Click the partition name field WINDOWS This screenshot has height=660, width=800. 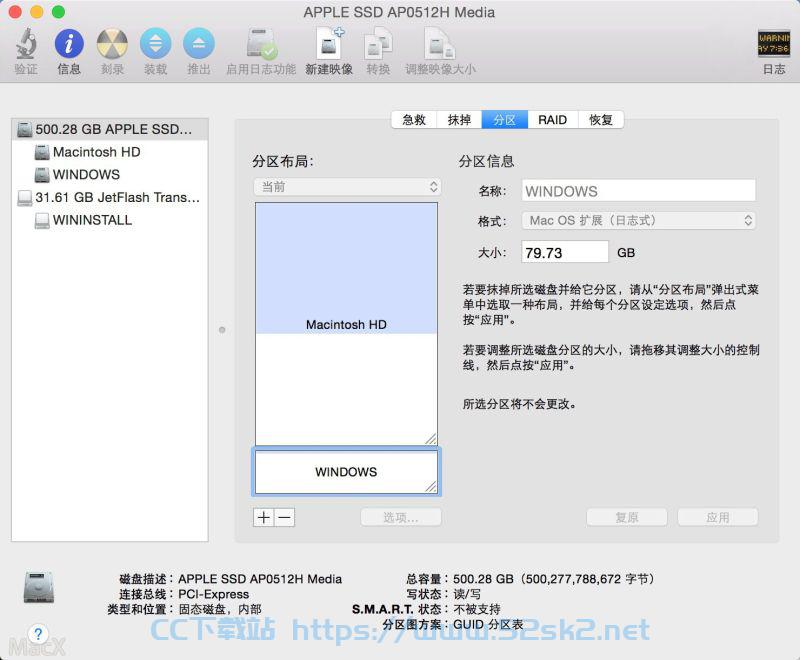[x=638, y=191]
